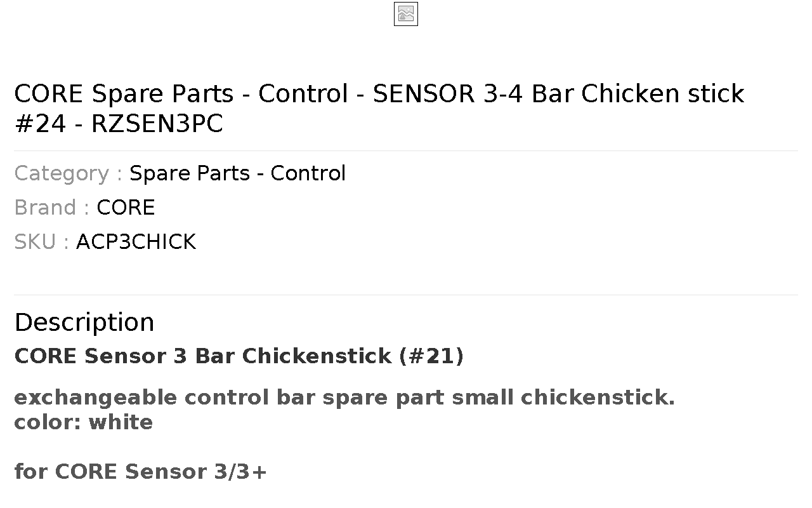Viewport: 812px width, 508px height.
Task: Click the CORE Sensor 3 Bar Chickenstick heading
Action: coord(239,356)
